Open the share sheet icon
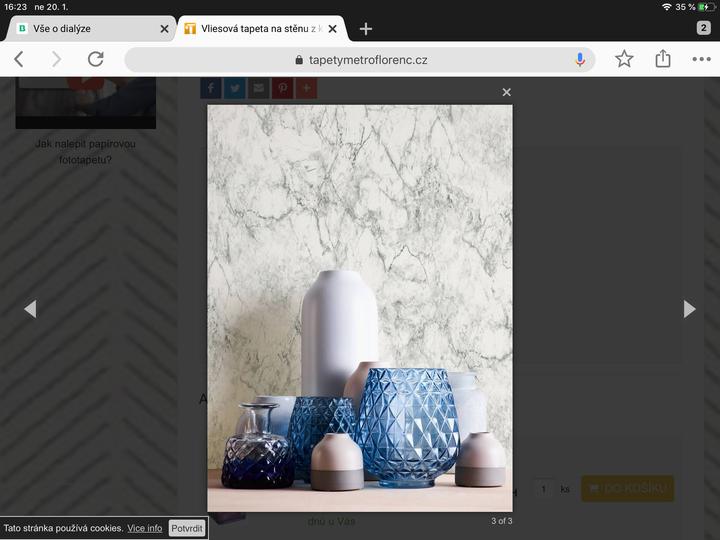 pyautogui.click(x=662, y=60)
